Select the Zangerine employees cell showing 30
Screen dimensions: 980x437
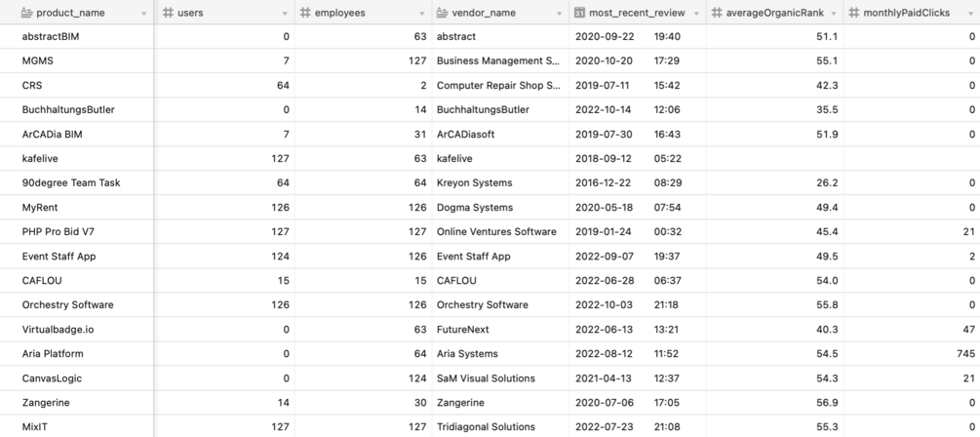[x=363, y=403]
